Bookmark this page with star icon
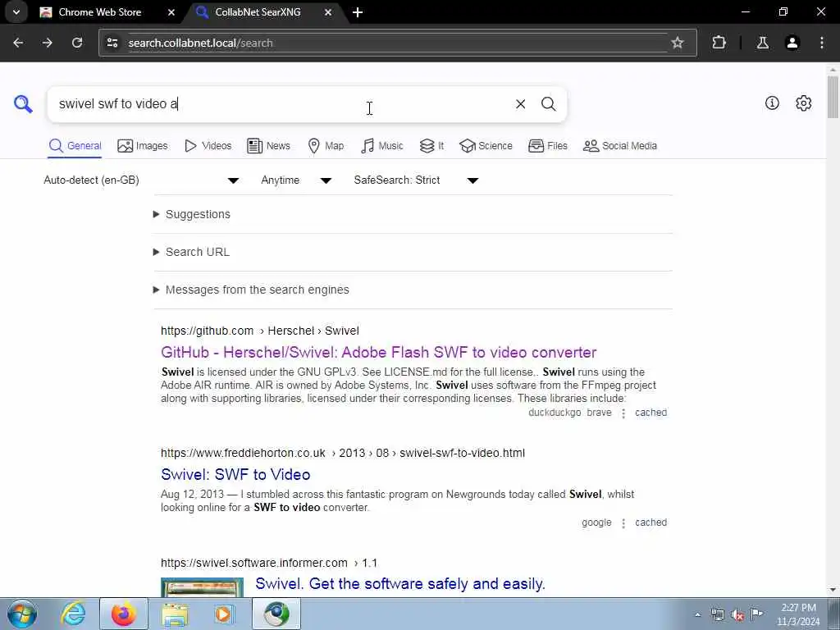This screenshot has width=840, height=630. click(677, 43)
